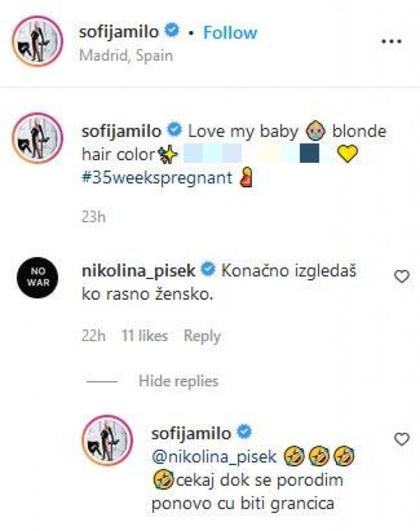Like nikolina_pisek's comment with the heart

pyautogui.click(x=402, y=277)
